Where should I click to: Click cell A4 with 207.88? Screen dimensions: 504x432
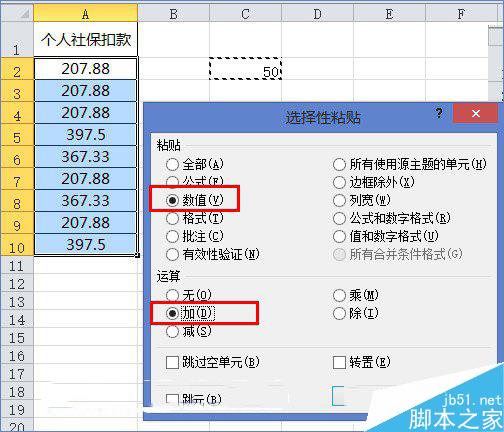[x=86, y=113]
